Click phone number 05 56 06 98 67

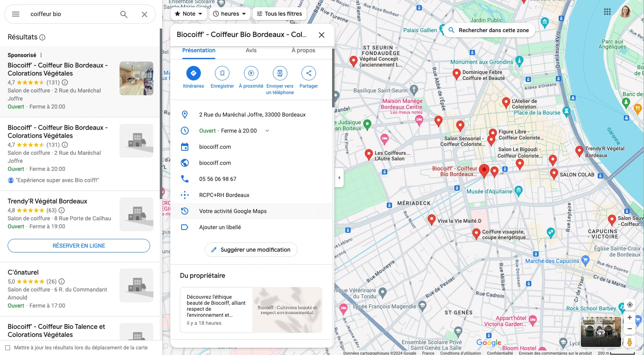(218, 179)
